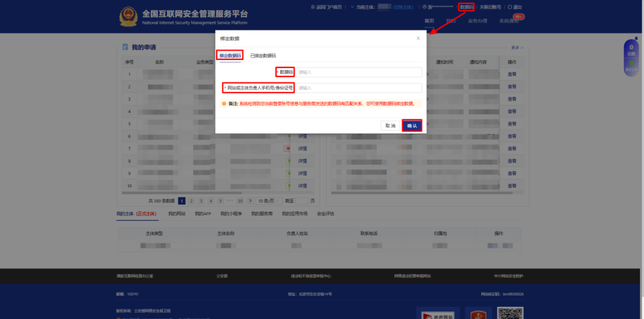Viewport: 644px width, 319px height.
Task: Select the 我的服务商 tab
Action: [262, 214]
